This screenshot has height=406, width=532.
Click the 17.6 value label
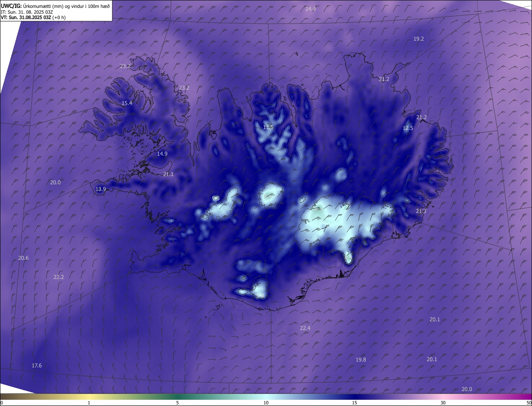(x=37, y=365)
